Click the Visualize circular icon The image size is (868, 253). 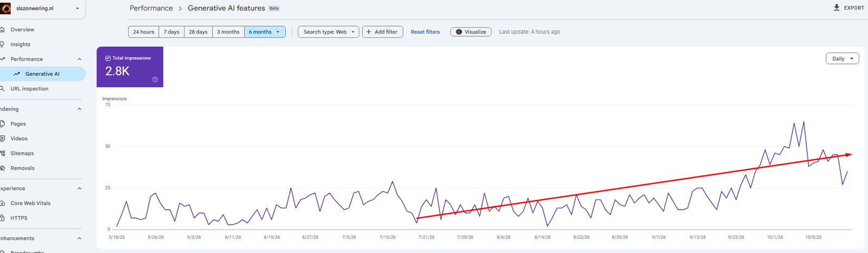(x=459, y=32)
